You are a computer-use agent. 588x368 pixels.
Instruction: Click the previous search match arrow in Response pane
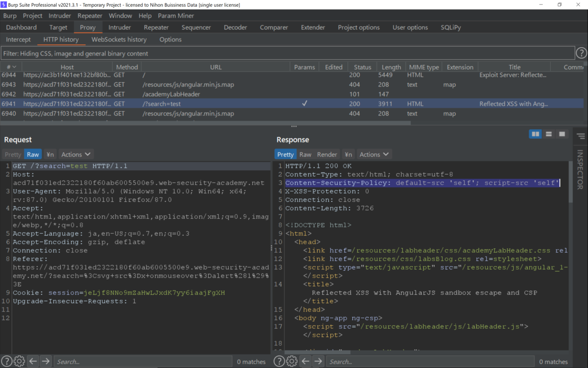[305, 361]
